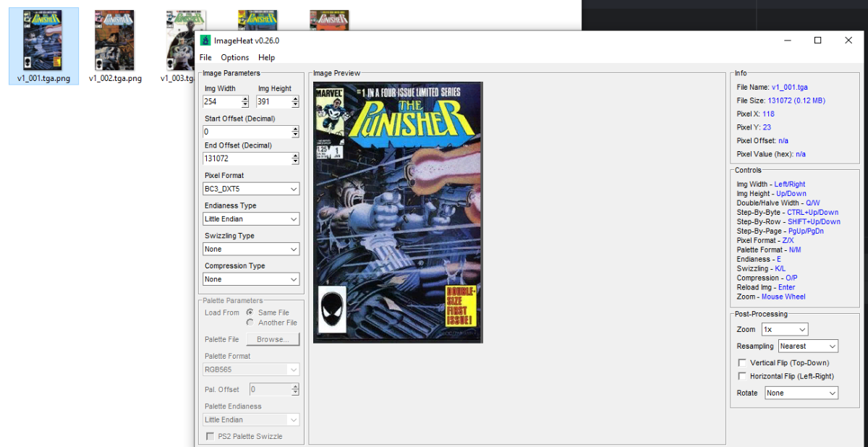Click the Reload Img Enter shortcut text

point(785,287)
